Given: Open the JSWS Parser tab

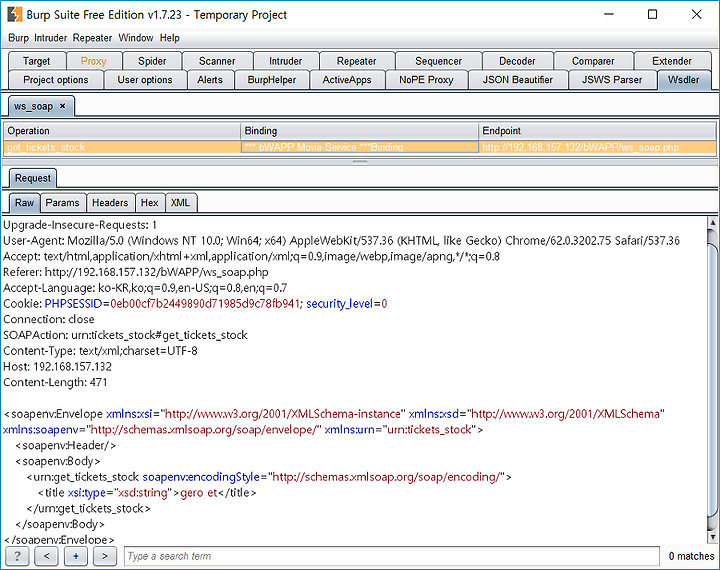Looking at the screenshot, I should (612, 80).
